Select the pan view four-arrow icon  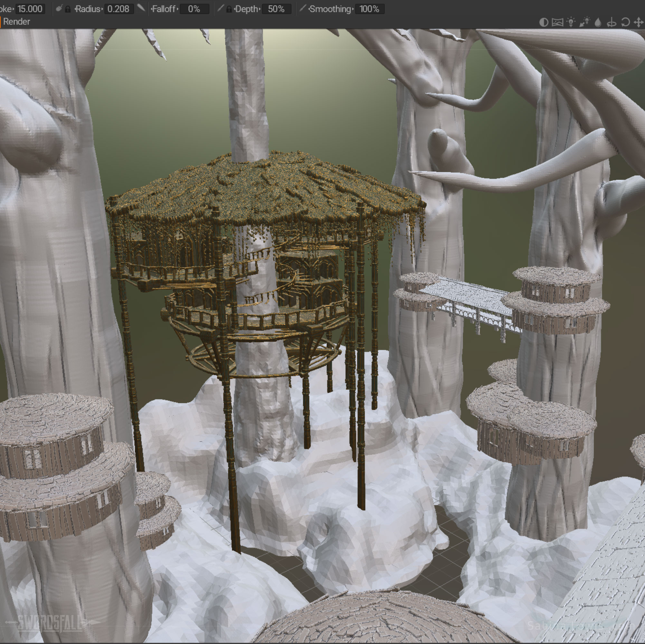click(x=639, y=22)
